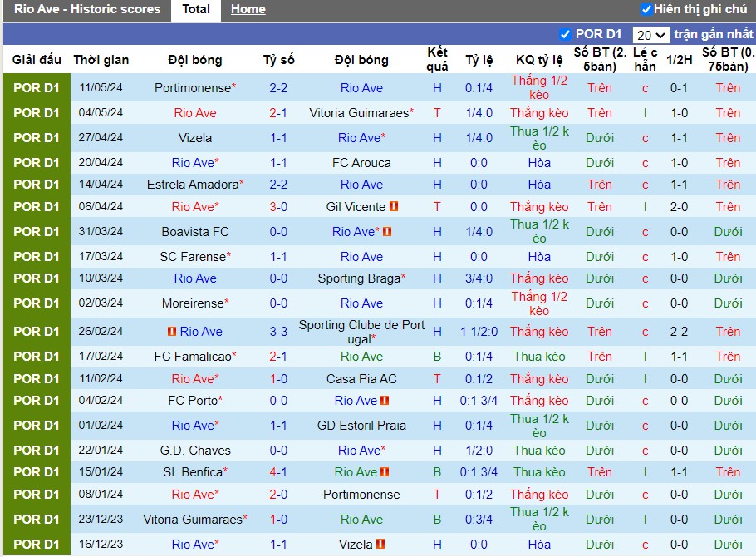Viewport: 756px width, 557px height.
Task: Open FC Famalicao team link
Action: click(x=193, y=357)
